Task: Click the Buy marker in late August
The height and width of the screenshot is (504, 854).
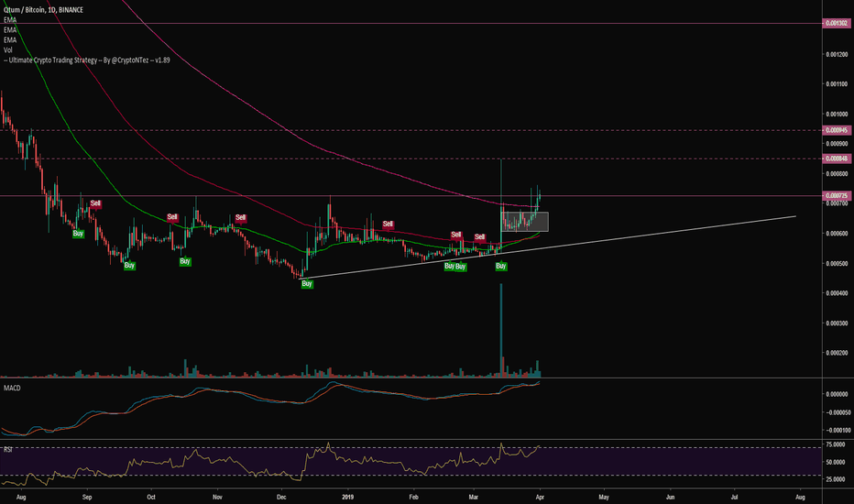Action: tap(79, 233)
